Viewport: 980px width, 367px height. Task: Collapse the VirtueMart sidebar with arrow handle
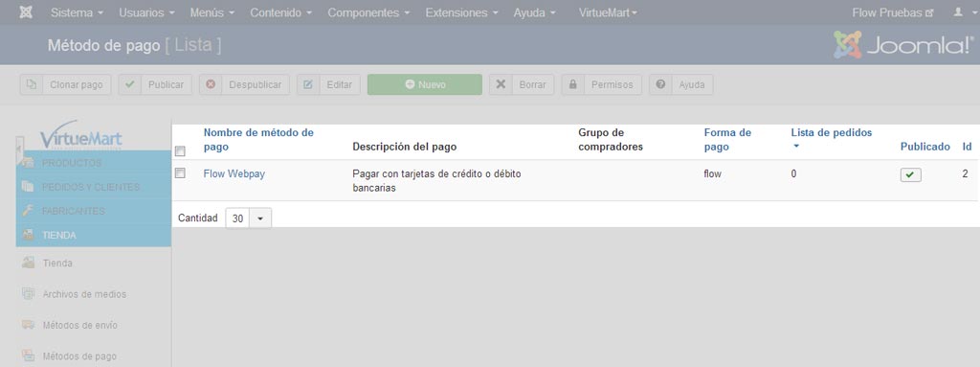coord(20,149)
